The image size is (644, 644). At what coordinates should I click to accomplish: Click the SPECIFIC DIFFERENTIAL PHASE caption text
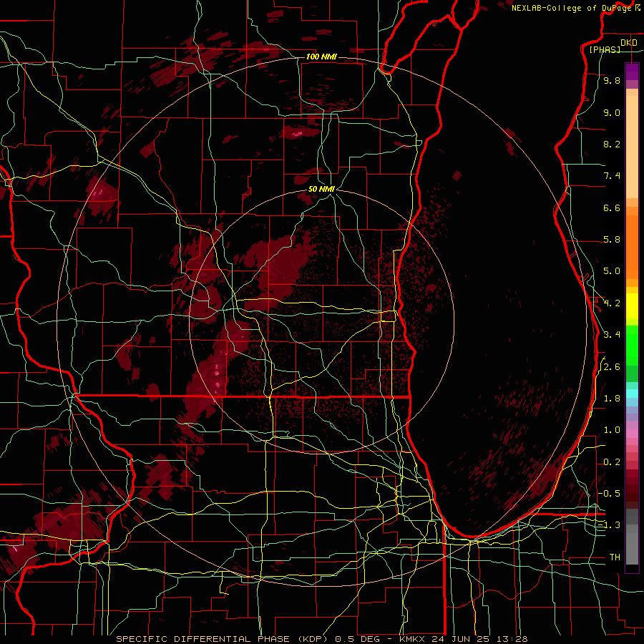click(x=203, y=639)
